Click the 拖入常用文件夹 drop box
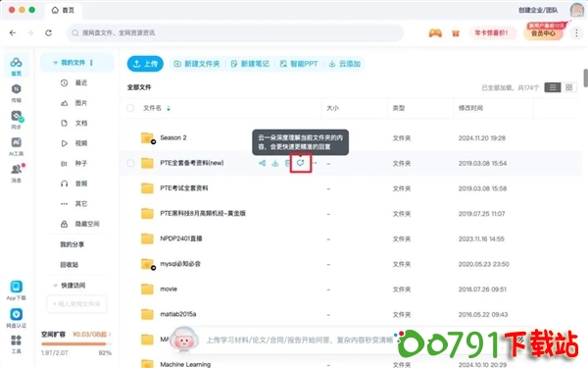588x368 pixels. [x=76, y=304]
